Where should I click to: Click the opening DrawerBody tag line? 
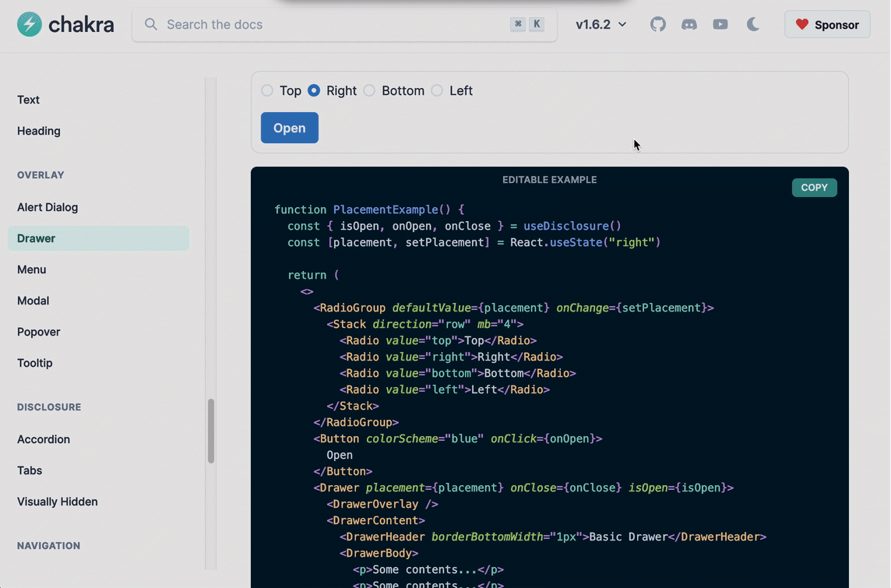(x=379, y=554)
